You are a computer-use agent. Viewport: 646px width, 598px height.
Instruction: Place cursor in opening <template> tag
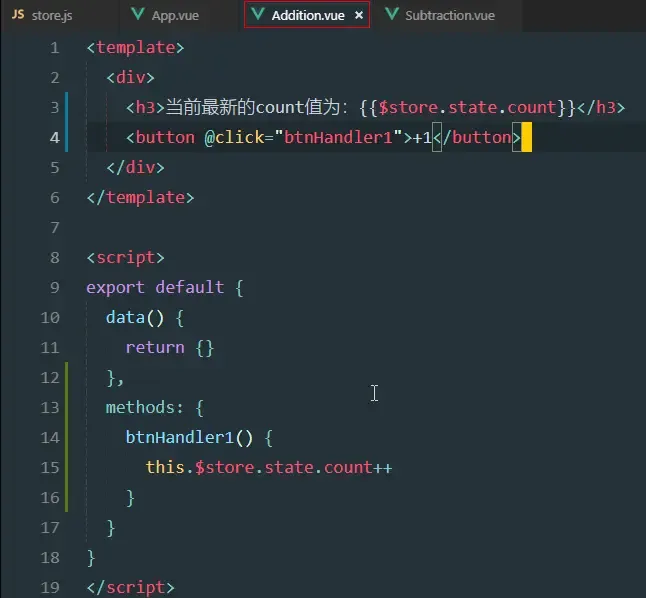coord(135,48)
